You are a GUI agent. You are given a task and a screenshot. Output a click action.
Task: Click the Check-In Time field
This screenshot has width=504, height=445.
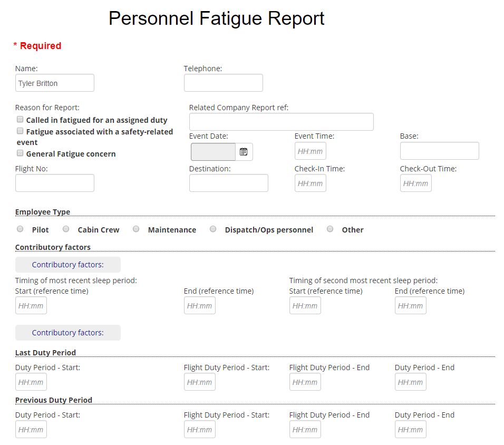[x=310, y=183]
